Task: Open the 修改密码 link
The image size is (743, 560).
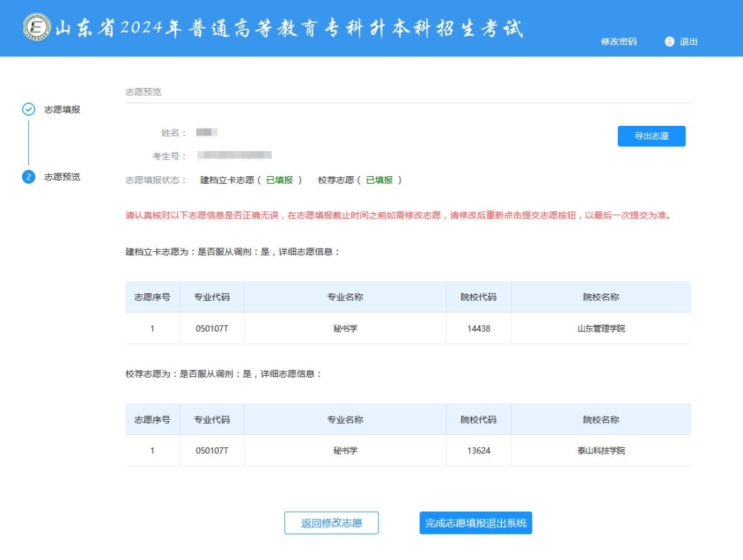Action: point(618,41)
